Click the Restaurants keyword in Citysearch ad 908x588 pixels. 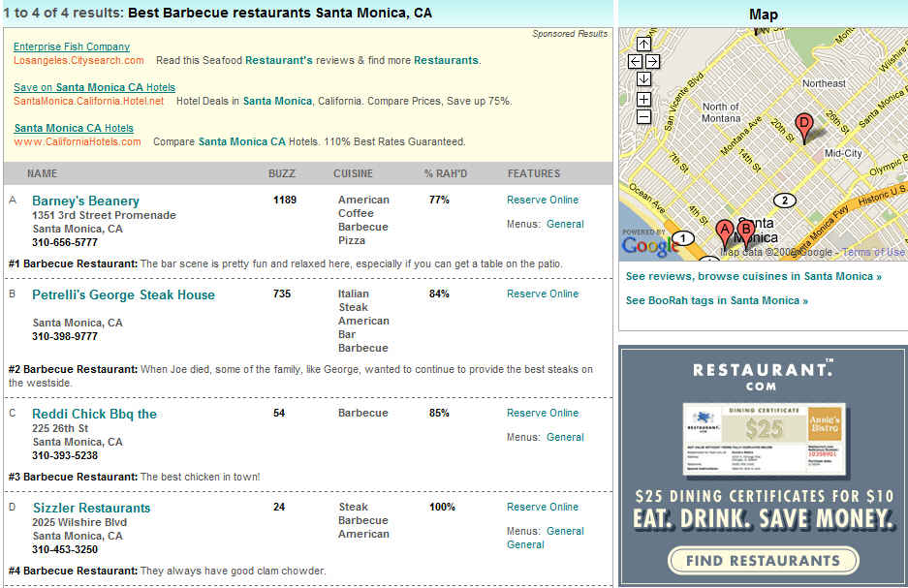click(446, 60)
